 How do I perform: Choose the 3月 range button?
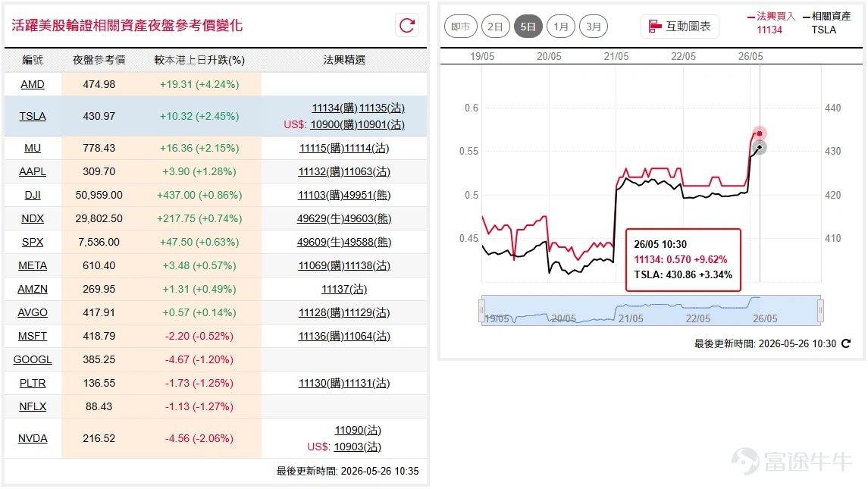point(594,27)
